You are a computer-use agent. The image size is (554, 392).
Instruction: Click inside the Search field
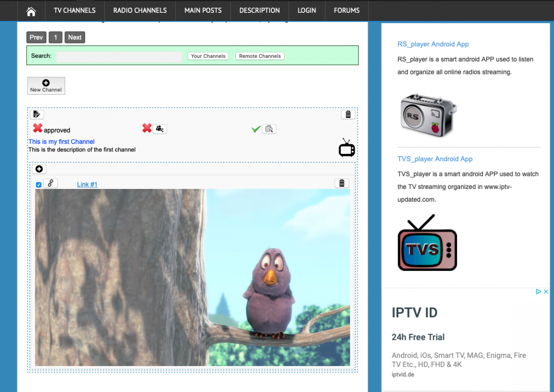(118, 56)
